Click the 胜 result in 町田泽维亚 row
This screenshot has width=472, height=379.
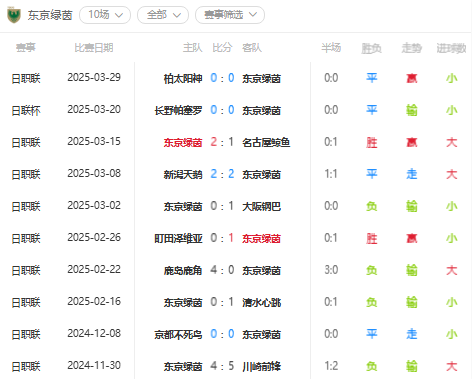point(371,238)
